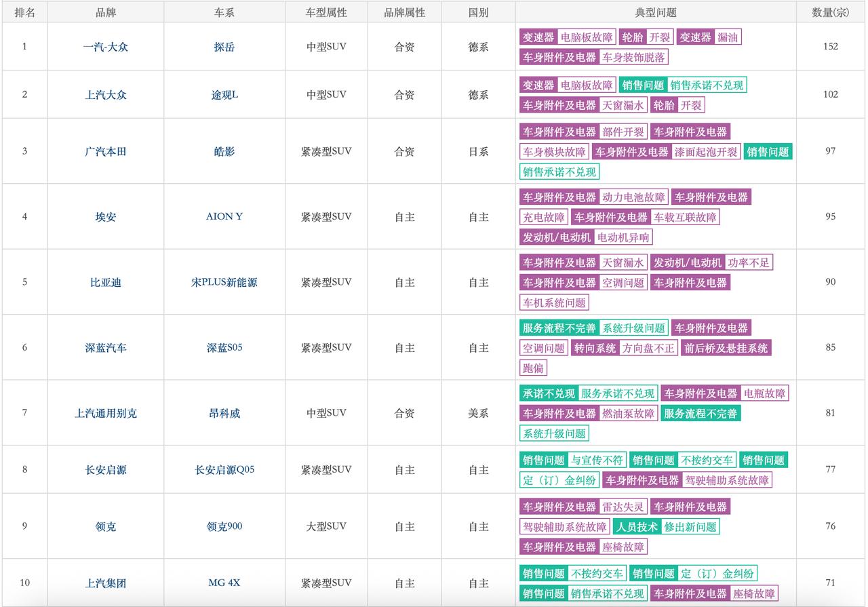Select the 车载互联故障 problem tag
Viewport: 868px width, 607px height.
(x=685, y=218)
